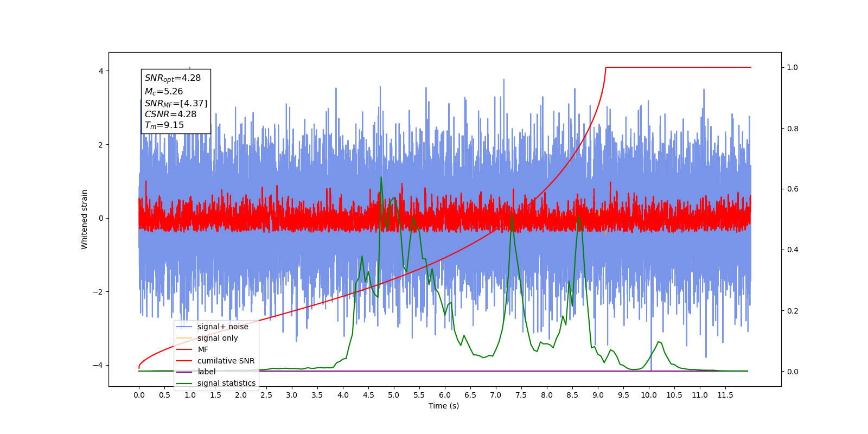Click the x-axis tick label 7.5
The image size is (868, 434).
[x=521, y=395]
